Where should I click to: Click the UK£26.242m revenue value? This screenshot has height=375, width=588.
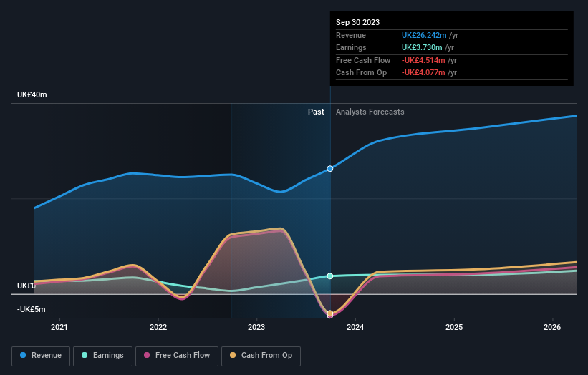424,35
